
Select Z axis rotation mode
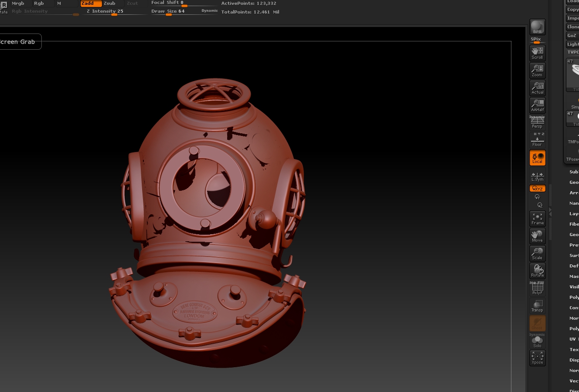(x=540, y=205)
